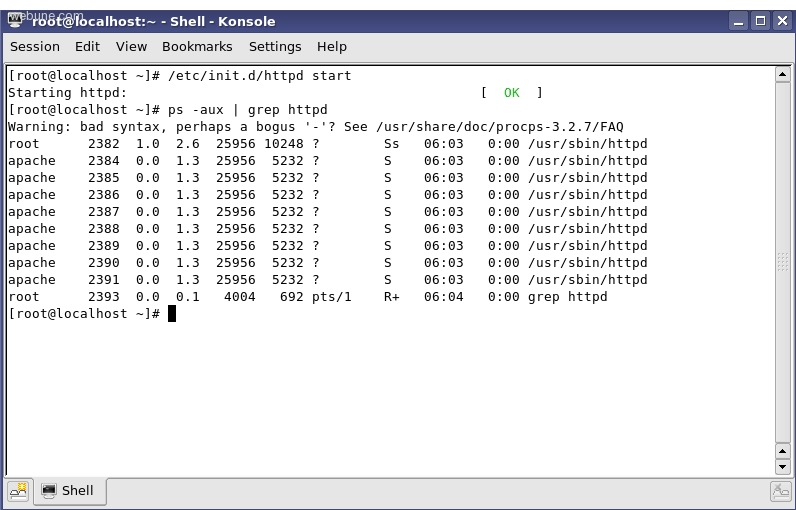Click the terminal cursor at last prompt
The width and height of the screenshot is (796, 510).
[172, 314]
